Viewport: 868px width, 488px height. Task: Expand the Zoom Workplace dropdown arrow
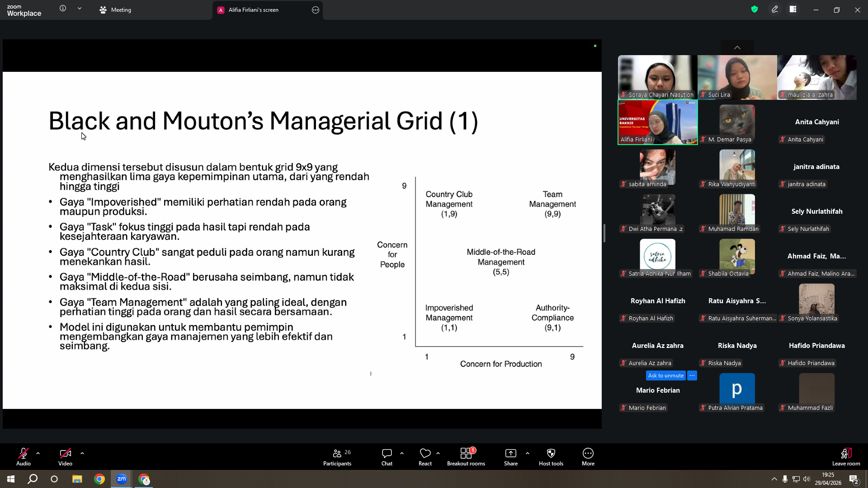click(x=80, y=9)
